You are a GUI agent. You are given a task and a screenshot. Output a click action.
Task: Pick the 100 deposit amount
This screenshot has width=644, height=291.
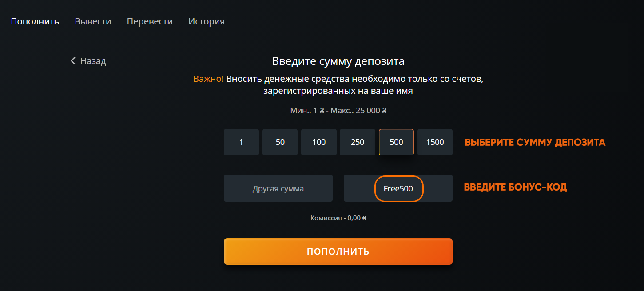pos(319,142)
